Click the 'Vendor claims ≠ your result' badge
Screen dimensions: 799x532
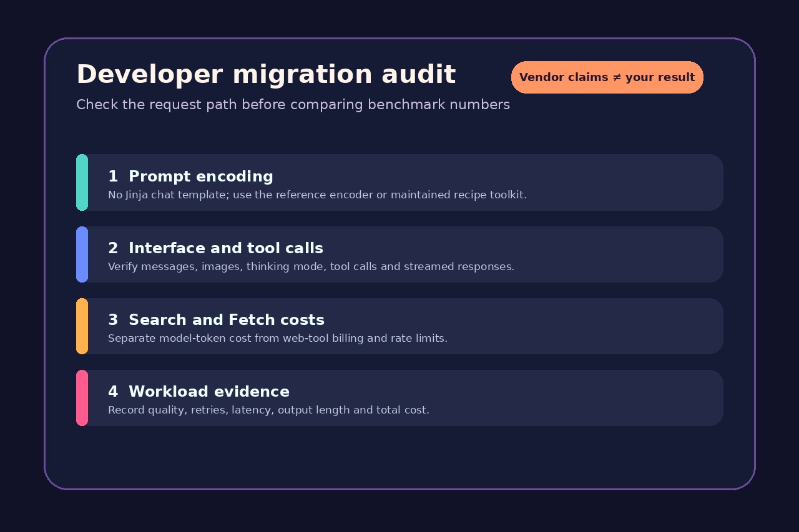(607, 77)
